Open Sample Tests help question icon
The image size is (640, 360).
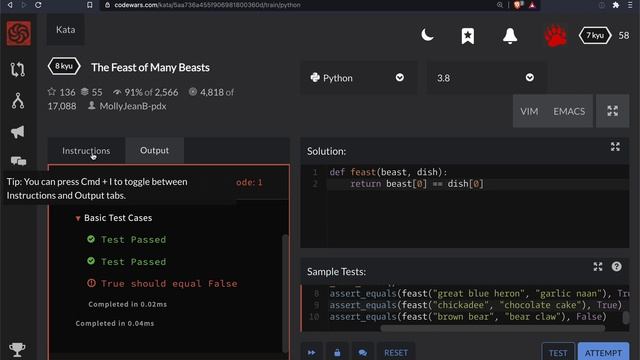tap(616, 267)
